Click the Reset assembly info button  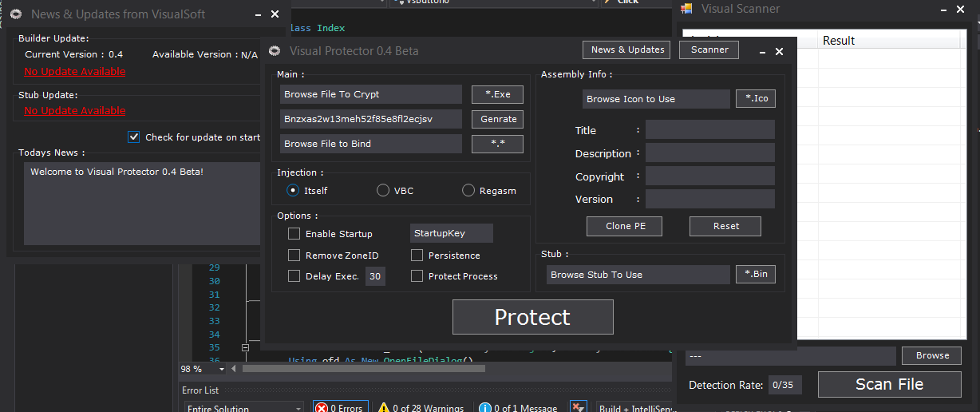(x=725, y=226)
